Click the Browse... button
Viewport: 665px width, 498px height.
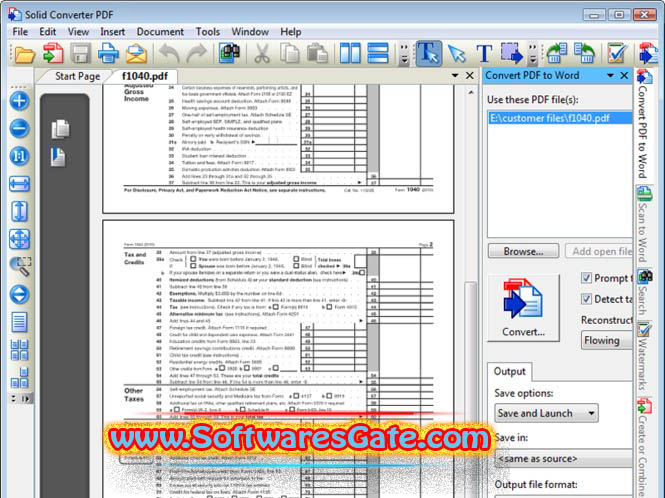tap(523, 251)
